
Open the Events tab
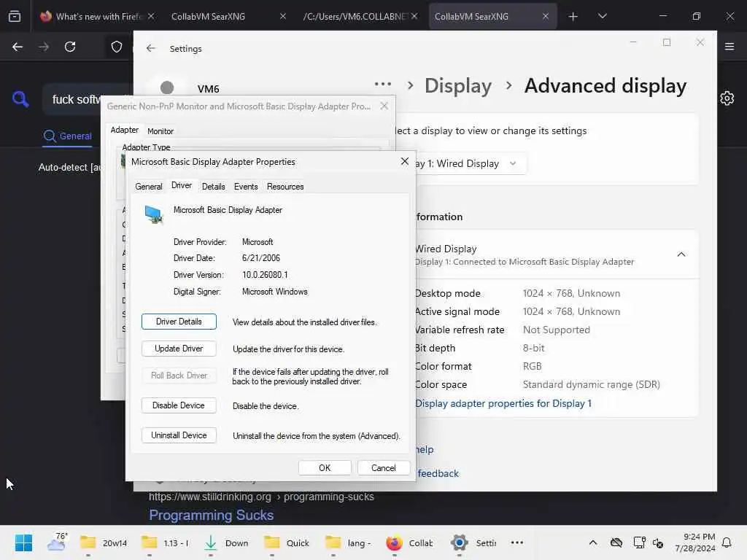pyautogui.click(x=246, y=187)
